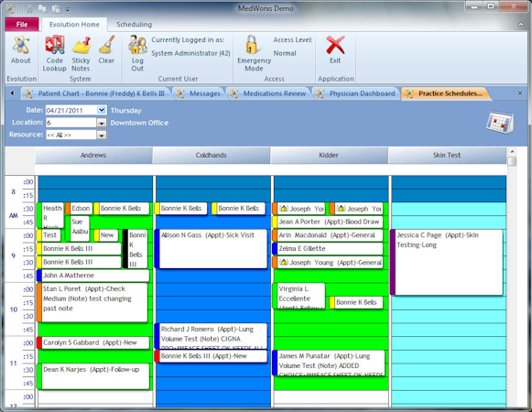This screenshot has height=412, width=532.
Task: Collapse the ribbon with the chevron
Action: click(x=521, y=25)
